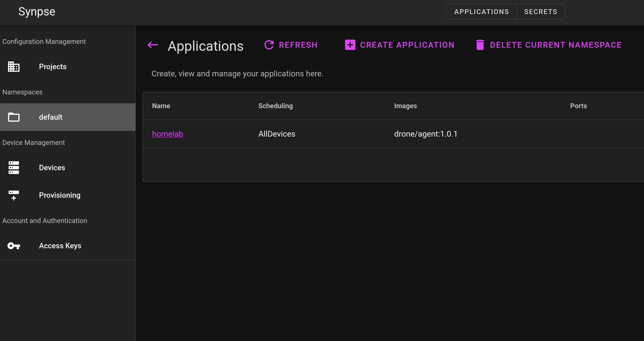644x341 pixels.
Task: Click the Devices server rack icon
Action: [x=13, y=168]
